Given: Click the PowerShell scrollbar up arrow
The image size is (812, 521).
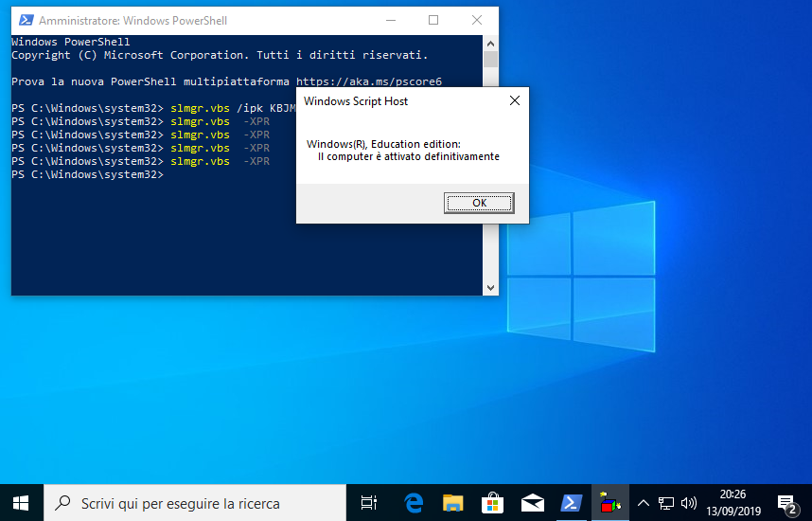Looking at the screenshot, I should point(490,43).
